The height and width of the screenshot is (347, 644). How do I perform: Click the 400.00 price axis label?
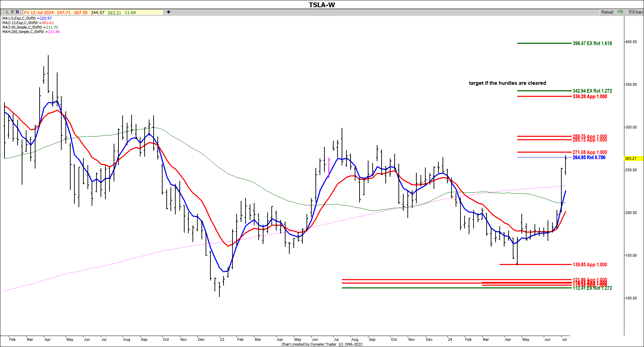[x=631, y=42]
